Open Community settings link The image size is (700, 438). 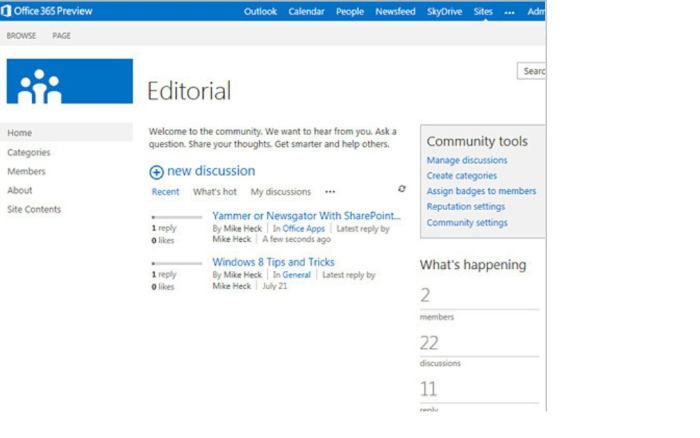coord(467,222)
